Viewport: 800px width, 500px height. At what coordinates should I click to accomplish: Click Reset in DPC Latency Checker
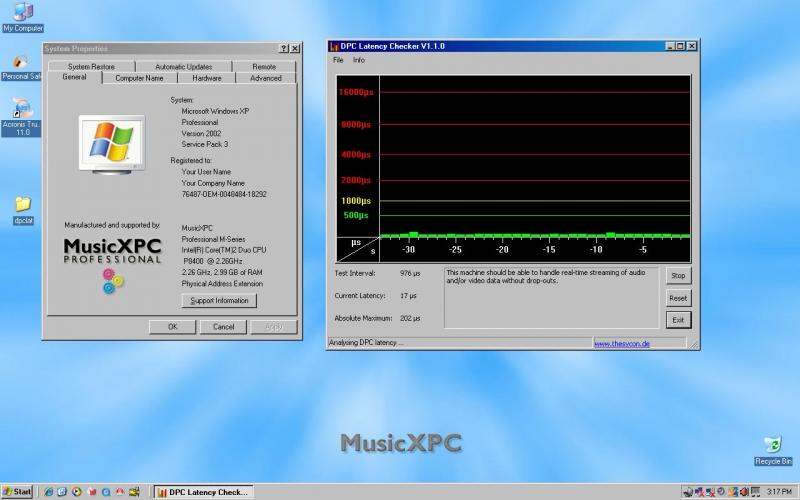click(678, 298)
